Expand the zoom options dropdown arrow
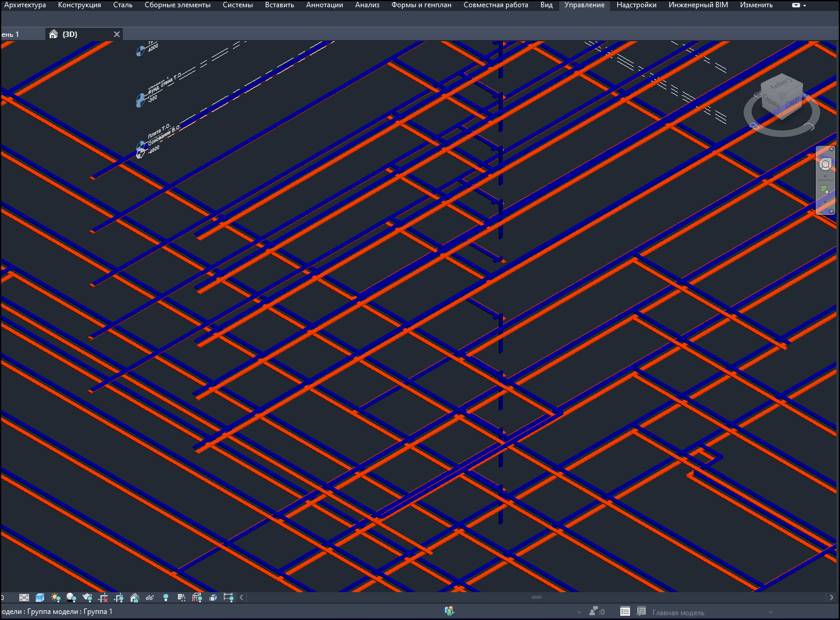 [x=825, y=202]
